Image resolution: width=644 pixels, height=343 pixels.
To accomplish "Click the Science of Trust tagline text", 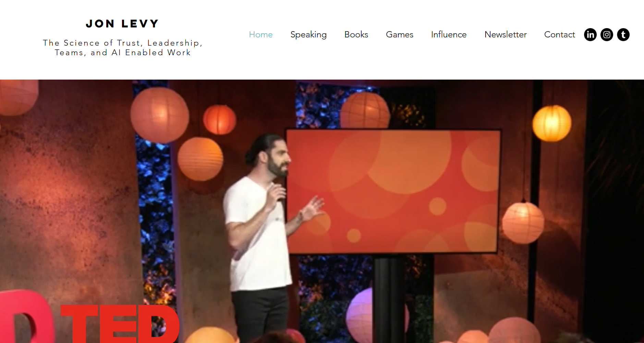I will (x=122, y=48).
